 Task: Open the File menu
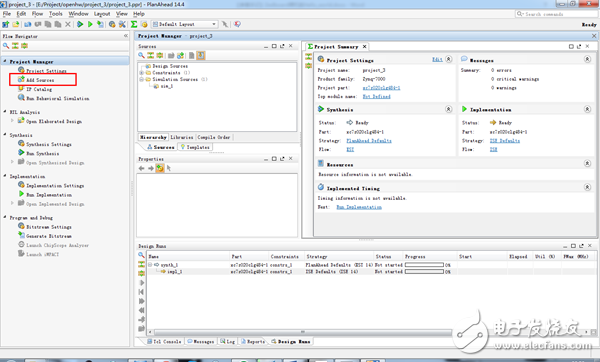point(7,14)
